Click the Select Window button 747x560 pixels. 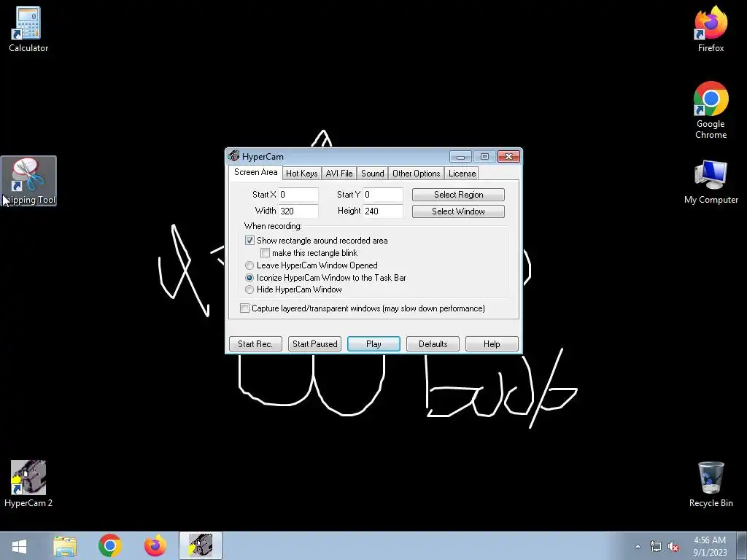pos(458,211)
